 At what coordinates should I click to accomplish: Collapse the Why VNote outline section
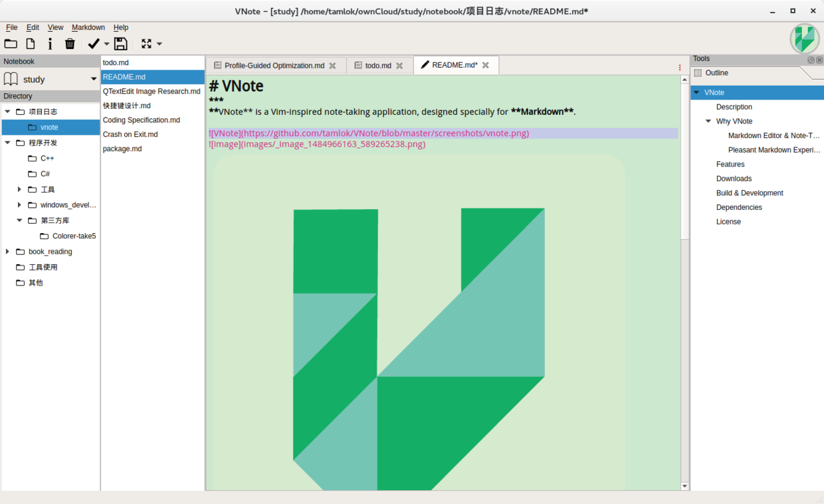(x=708, y=121)
